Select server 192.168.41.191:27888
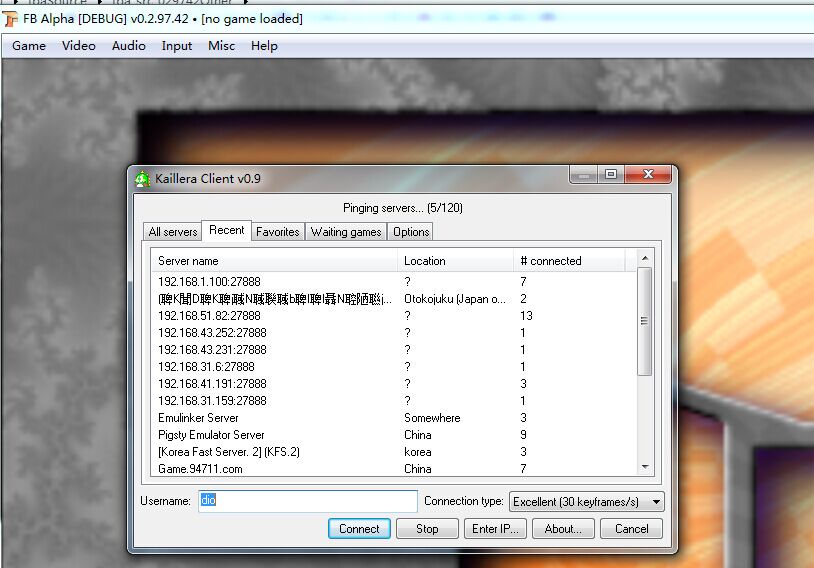Image resolution: width=814 pixels, height=568 pixels. click(x=394, y=384)
